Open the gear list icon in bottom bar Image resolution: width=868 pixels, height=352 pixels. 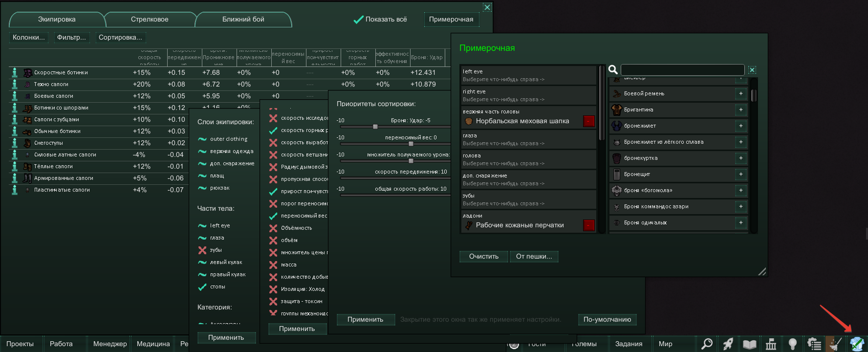(x=814, y=344)
